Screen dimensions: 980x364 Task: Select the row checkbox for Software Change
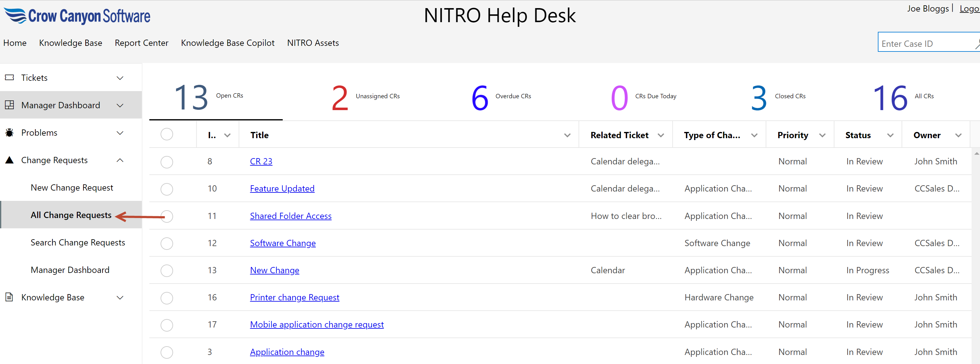(167, 243)
